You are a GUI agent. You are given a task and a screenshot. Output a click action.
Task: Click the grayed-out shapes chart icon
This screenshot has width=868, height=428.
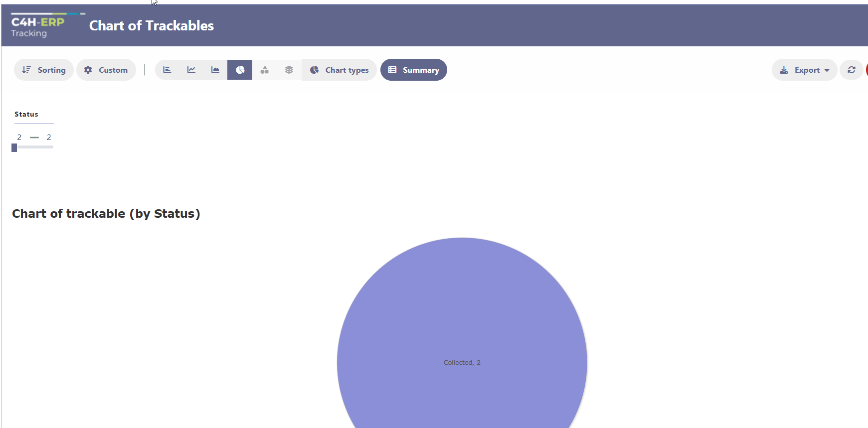(x=264, y=70)
